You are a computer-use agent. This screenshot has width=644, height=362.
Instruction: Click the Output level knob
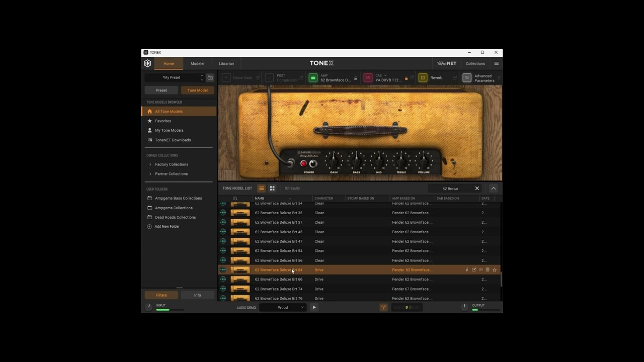(464, 307)
